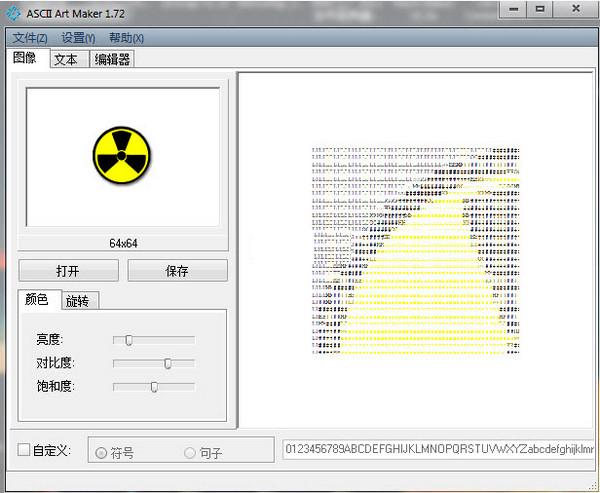Image resolution: width=600 pixels, height=493 pixels.
Task: Open the 帮助(X) menu
Action: point(126,38)
